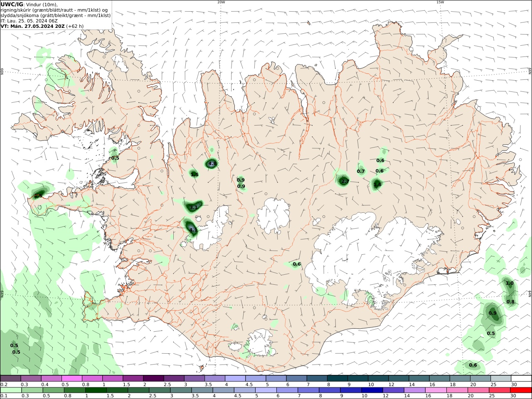Viewport: 532px width, 399px height.
Task: Click the '0.2' label under the upper legend
Action: coord(3,385)
